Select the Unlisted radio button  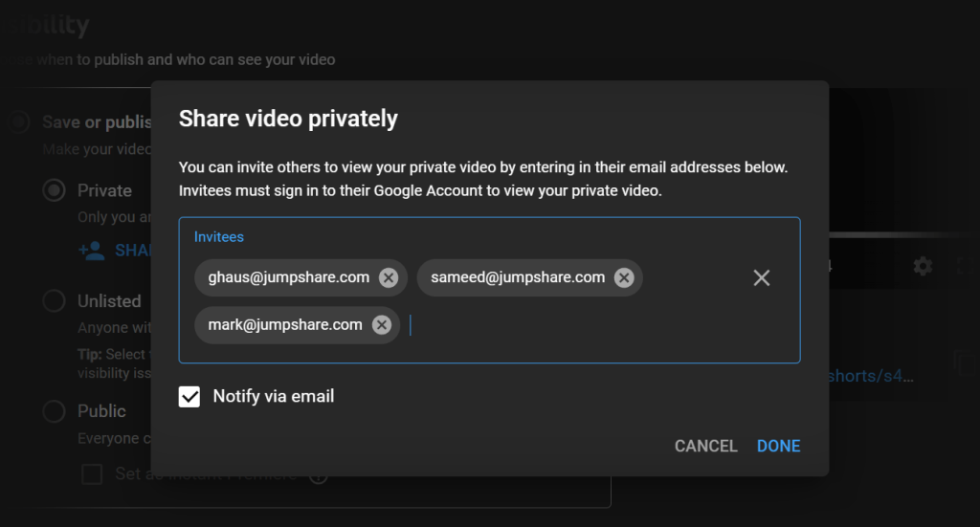click(55, 301)
